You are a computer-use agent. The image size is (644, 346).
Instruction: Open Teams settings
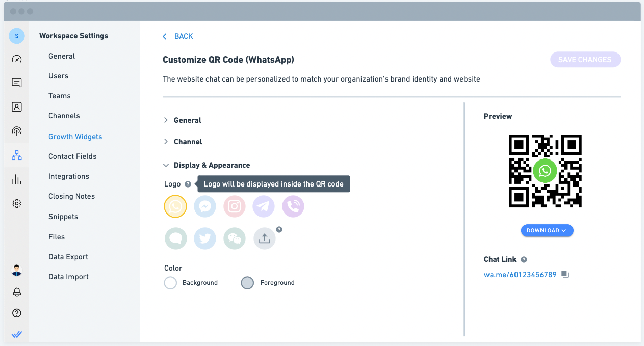(60, 96)
